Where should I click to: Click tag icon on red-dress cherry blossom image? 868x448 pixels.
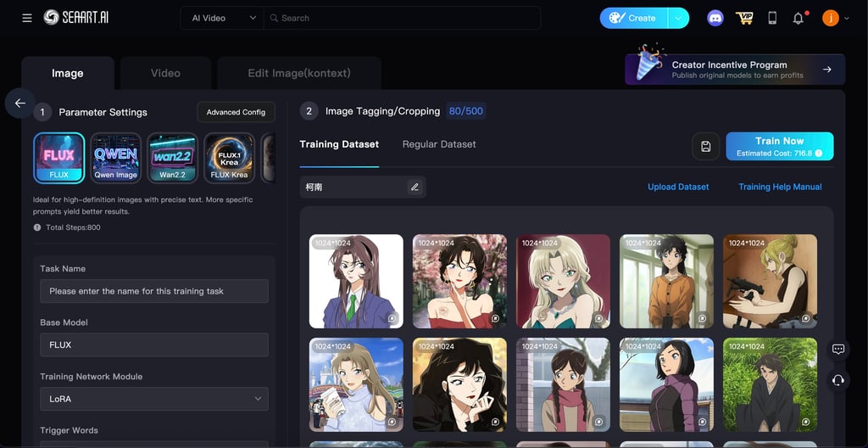pyautogui.click(x=495, y=318)
